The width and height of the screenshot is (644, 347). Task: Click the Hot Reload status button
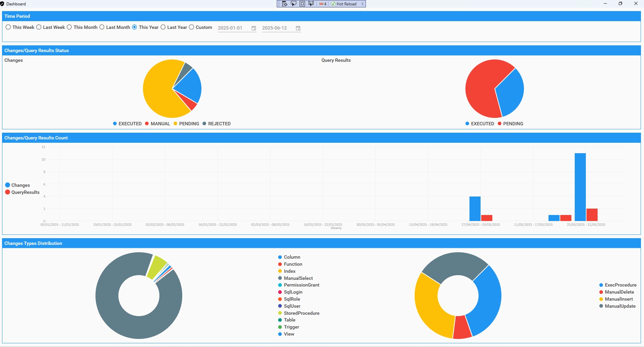344,4
